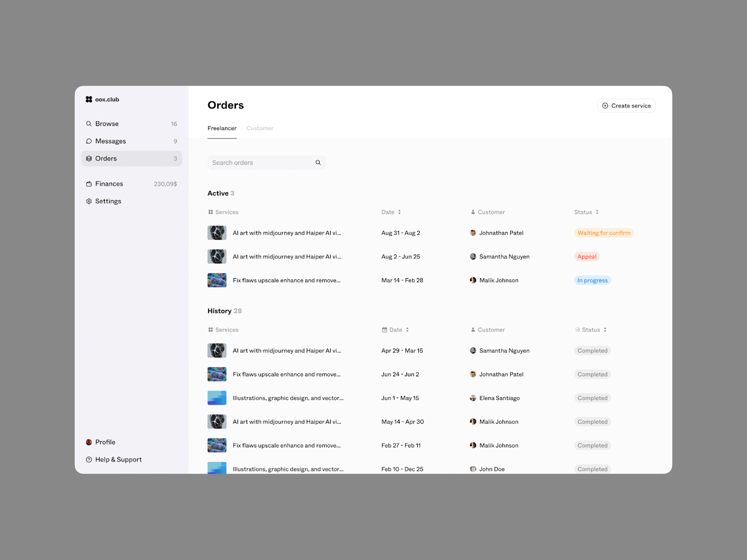Sort Active orders by Date arrows

tap(399, 213)
